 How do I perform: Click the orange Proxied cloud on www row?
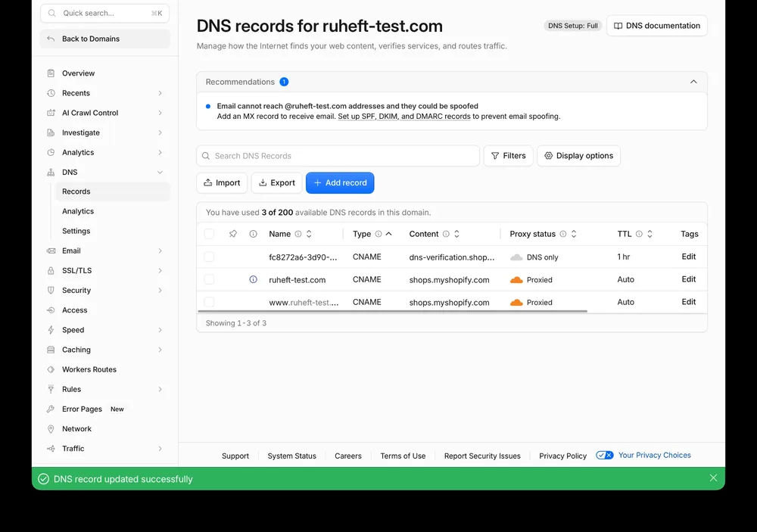pos(516,303)
